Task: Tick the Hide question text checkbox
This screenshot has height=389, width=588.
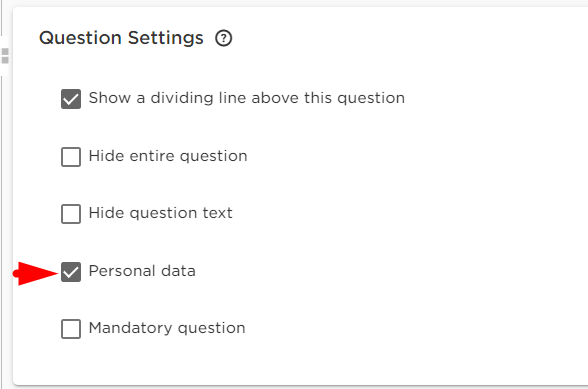Action: [x=71, y=214]
